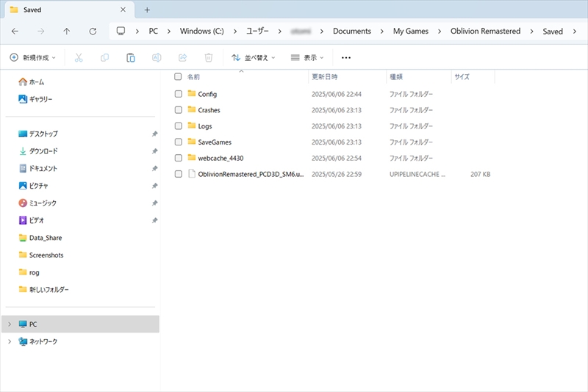Expand chevron after Documents breadcrumb
Screen dimensions: 588x392
click(x=381, y=32)
